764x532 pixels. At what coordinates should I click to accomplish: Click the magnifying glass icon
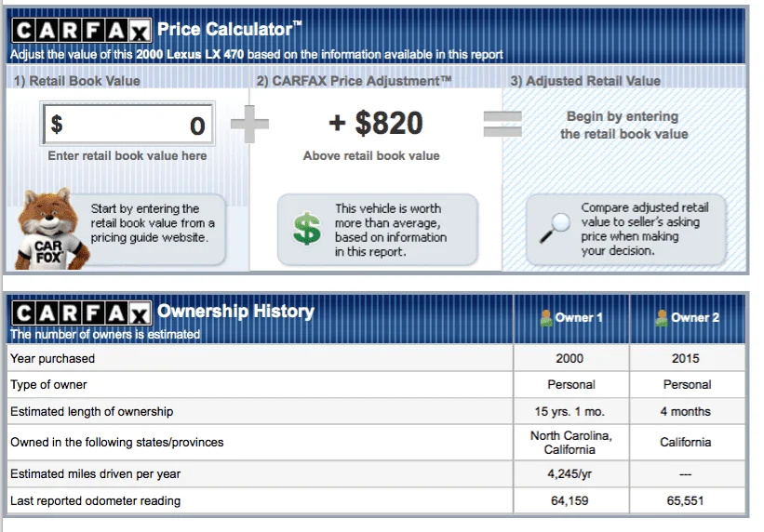555,228
